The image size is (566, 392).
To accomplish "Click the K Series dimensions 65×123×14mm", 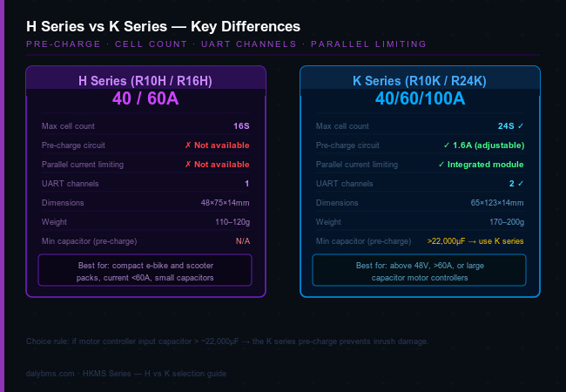I will (495, 202).
